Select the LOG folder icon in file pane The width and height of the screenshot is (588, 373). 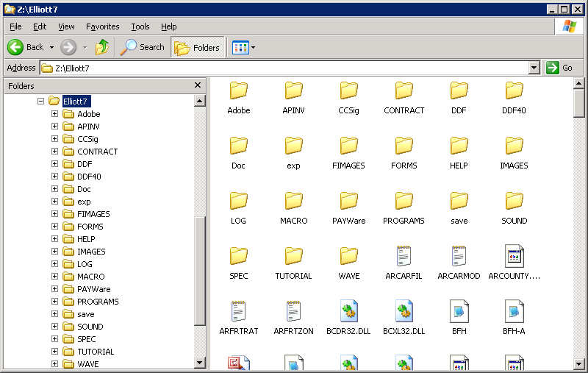pos(238,201)
